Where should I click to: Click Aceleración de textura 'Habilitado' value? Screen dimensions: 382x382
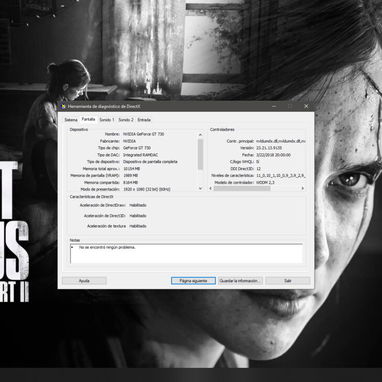(138, 226)
